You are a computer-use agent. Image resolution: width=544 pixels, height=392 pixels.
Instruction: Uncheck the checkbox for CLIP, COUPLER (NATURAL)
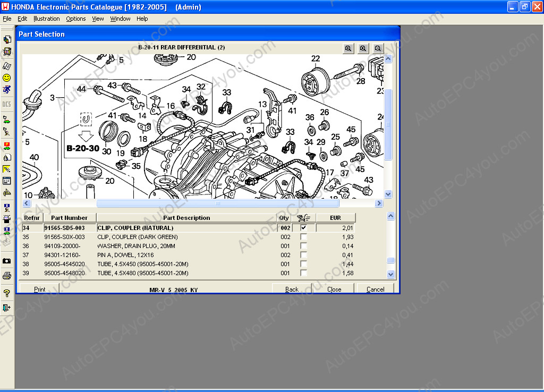[303, 228]
